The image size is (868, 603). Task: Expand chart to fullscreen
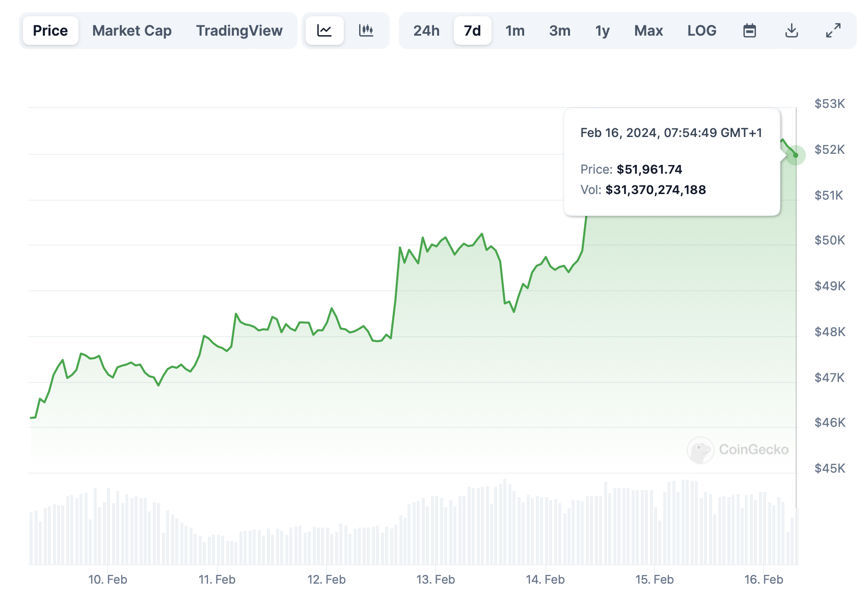[x=833, y=31]
